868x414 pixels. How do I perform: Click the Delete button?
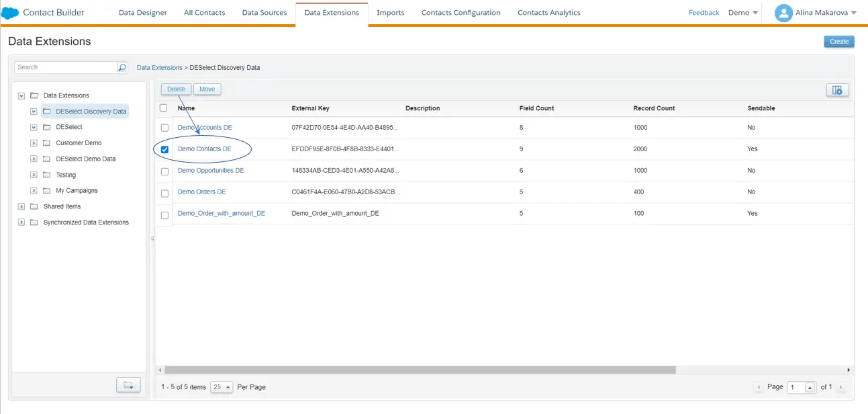[x=176, y=89]
